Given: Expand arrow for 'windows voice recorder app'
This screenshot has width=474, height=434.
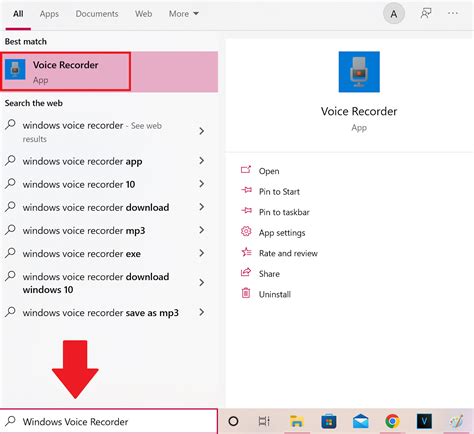Looking at the screenshot, I should pyautogui.click(x=201, y=161).
